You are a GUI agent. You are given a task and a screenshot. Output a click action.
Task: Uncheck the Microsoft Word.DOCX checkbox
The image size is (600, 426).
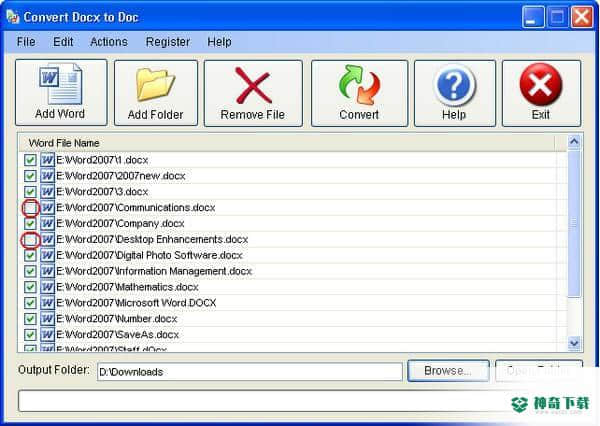pyautogui.click(x=30, y=303)
